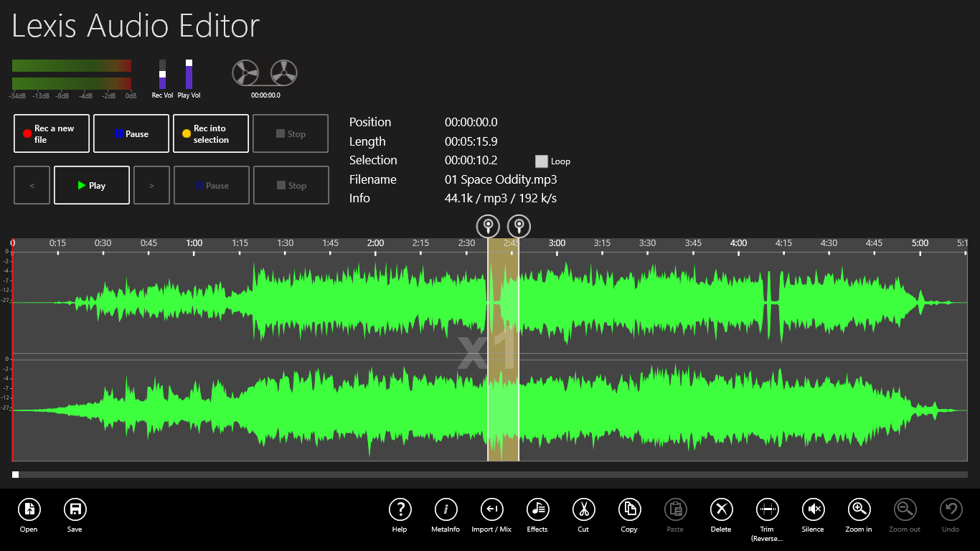The width and height of the screenshot is (980, 551).
Task: Play the audio track
Action: [x=92, y=185]
